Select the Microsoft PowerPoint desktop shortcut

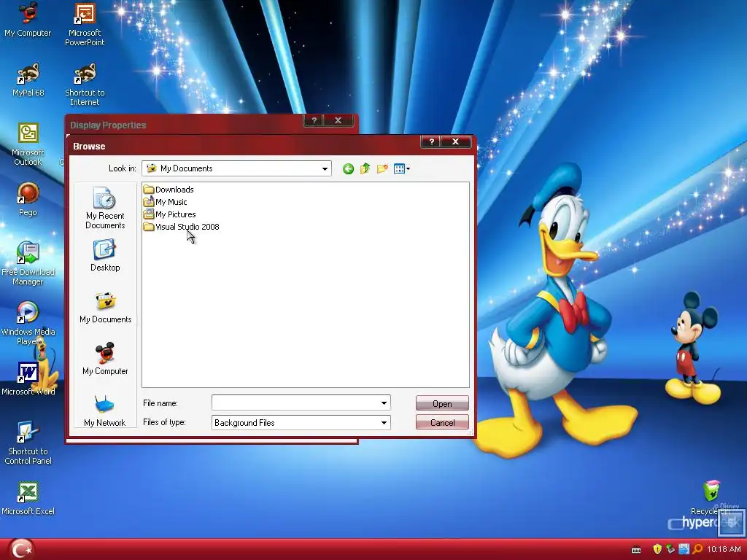[85, 24]
